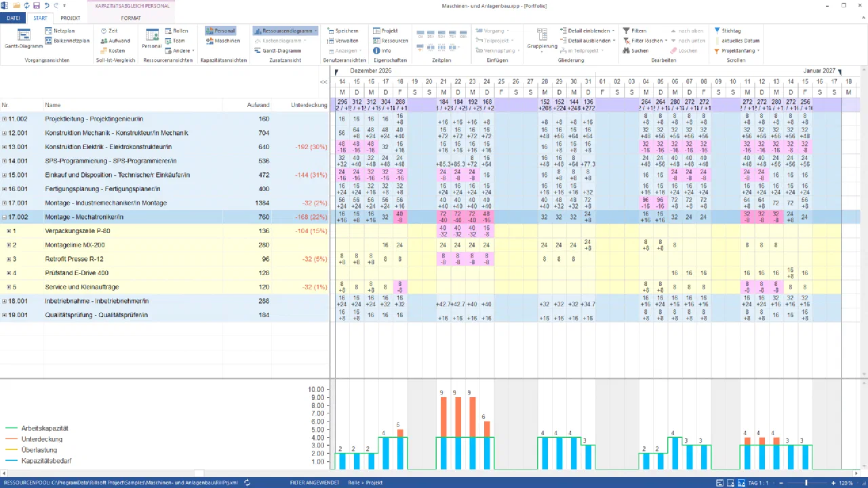868x488 pixels.
Task: Toggle third highlighted view-mode icon in status bar
Action: [741, 483]
